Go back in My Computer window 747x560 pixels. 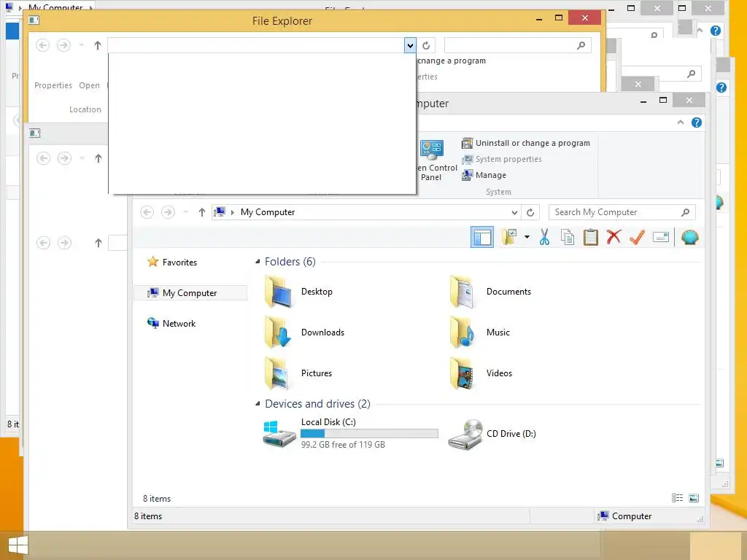pos(147,212)
